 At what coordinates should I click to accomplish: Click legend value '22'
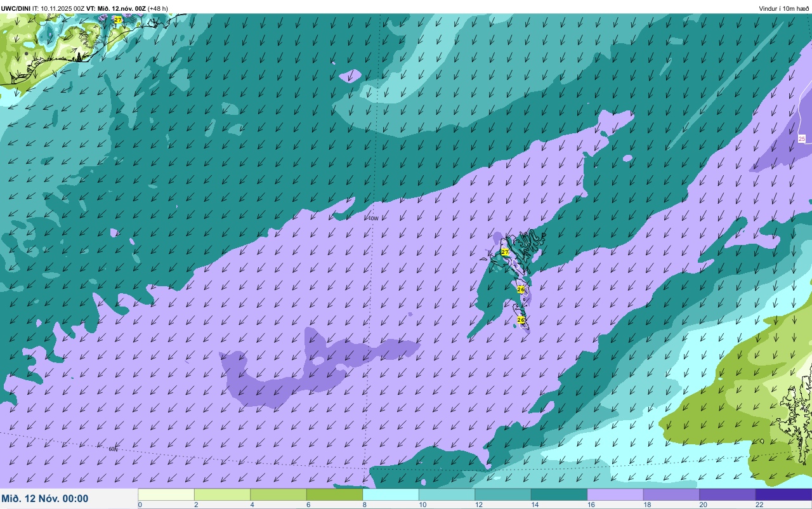pos(759,505)
